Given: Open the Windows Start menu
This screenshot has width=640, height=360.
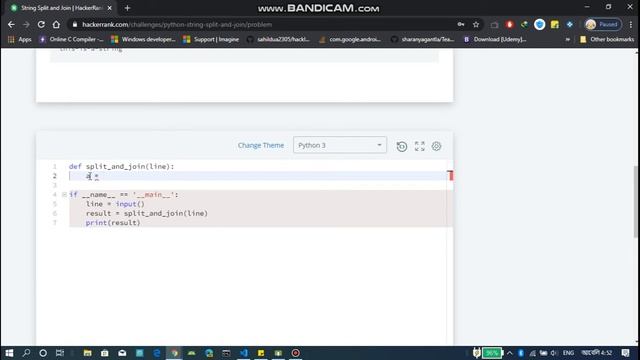Looking at the screenshot, I should (9, 353).
